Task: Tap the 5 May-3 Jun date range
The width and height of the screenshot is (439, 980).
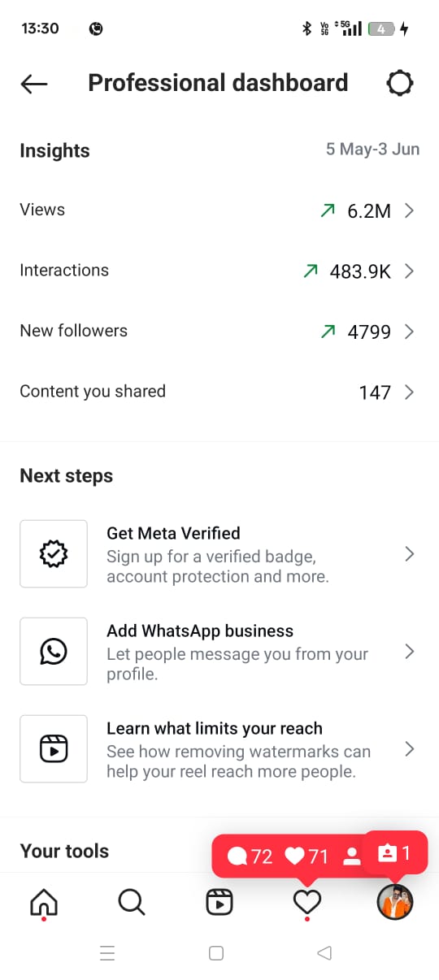Action: pyautogui.click(x=373, y=150)
